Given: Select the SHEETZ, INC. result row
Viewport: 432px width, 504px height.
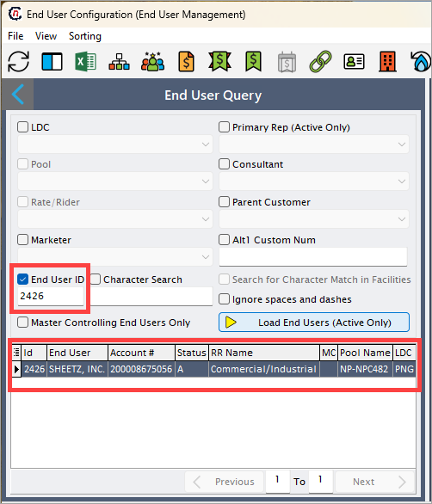Looking at the screenshot, I should pyautogui.click(x=214, y=369).
